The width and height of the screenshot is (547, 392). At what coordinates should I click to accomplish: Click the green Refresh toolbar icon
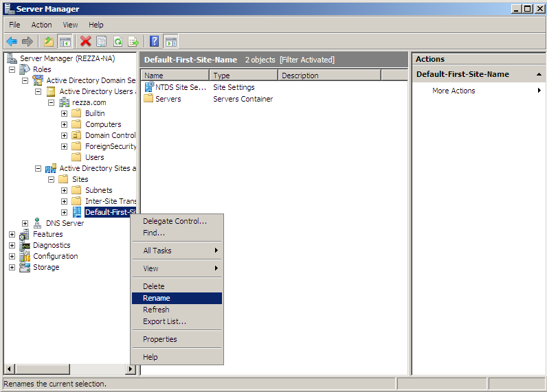pyautogui.click(x=118, y=42)
